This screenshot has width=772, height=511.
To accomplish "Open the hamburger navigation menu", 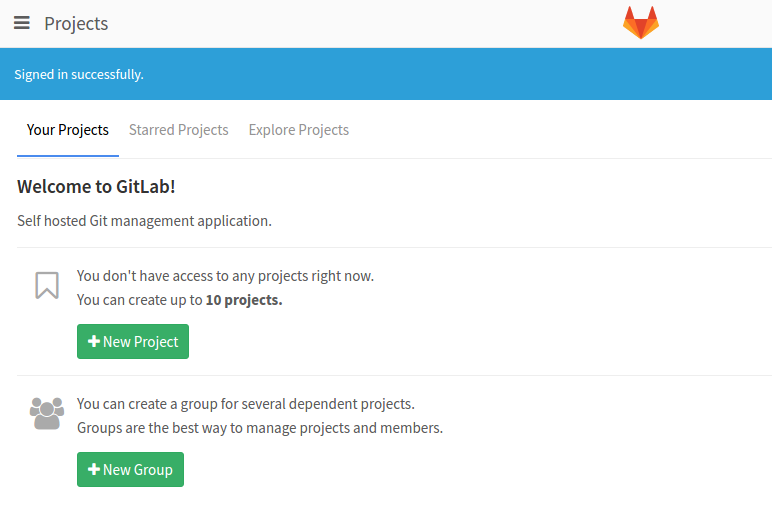I will click(x=22, y=23).
